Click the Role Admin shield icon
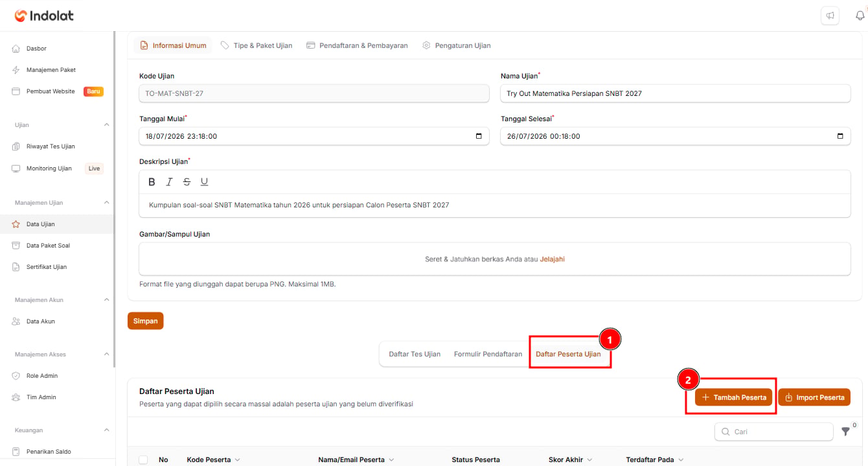The height and width of the screenshot is (466, 868). point(16,376)
